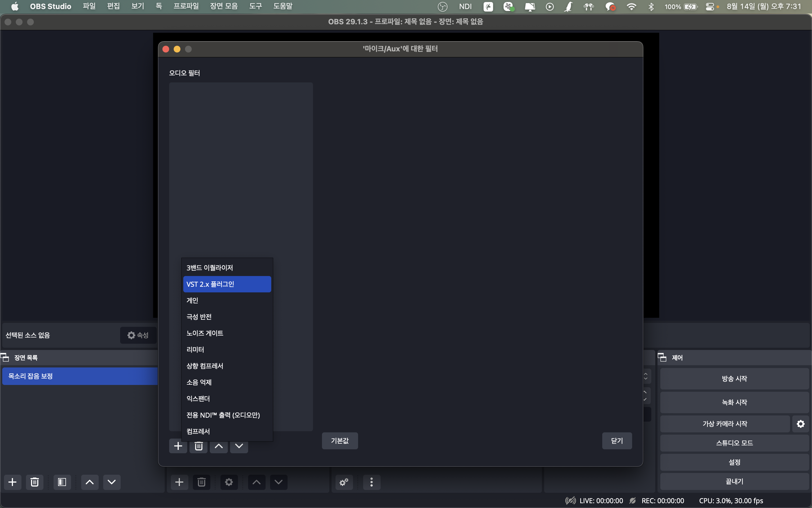Image resolution: width=812 pixels, height=508 pixels.
Task: Move scene down arrow in scene list
Action: (x=112, y=482)
